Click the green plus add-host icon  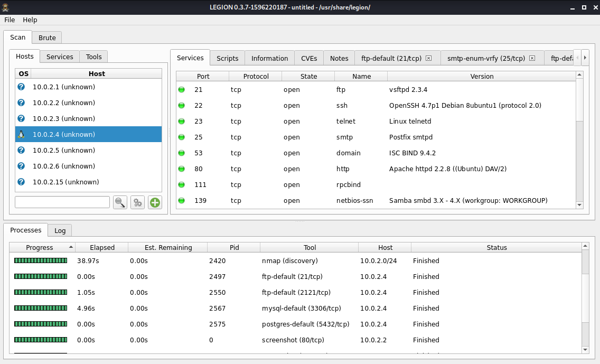[x=155, y=202]
